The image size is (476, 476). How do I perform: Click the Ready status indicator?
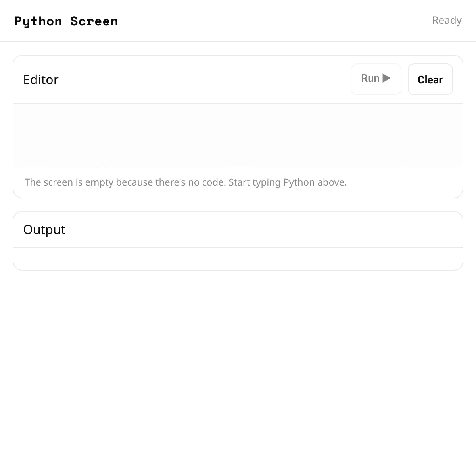447,20
